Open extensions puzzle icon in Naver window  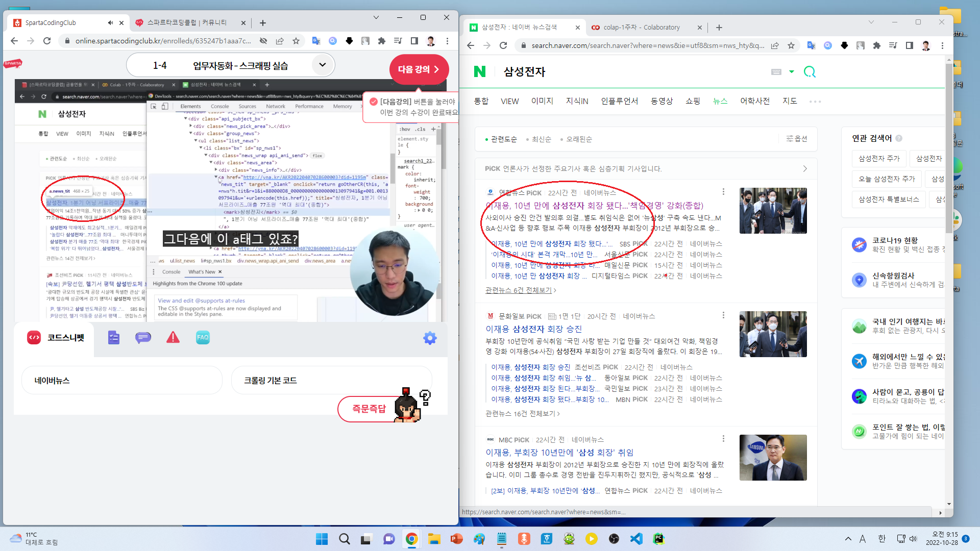pos(877,45)
